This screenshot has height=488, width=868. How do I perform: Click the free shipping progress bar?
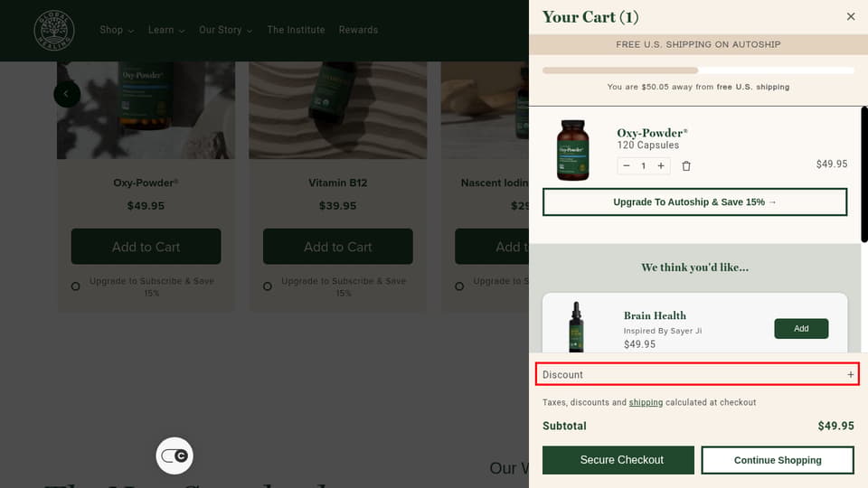698,70
